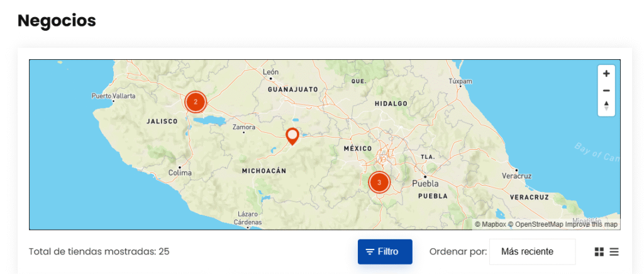Select the single store pin in Michoacán
Screen dimensions: 644x274
[292, 135]
